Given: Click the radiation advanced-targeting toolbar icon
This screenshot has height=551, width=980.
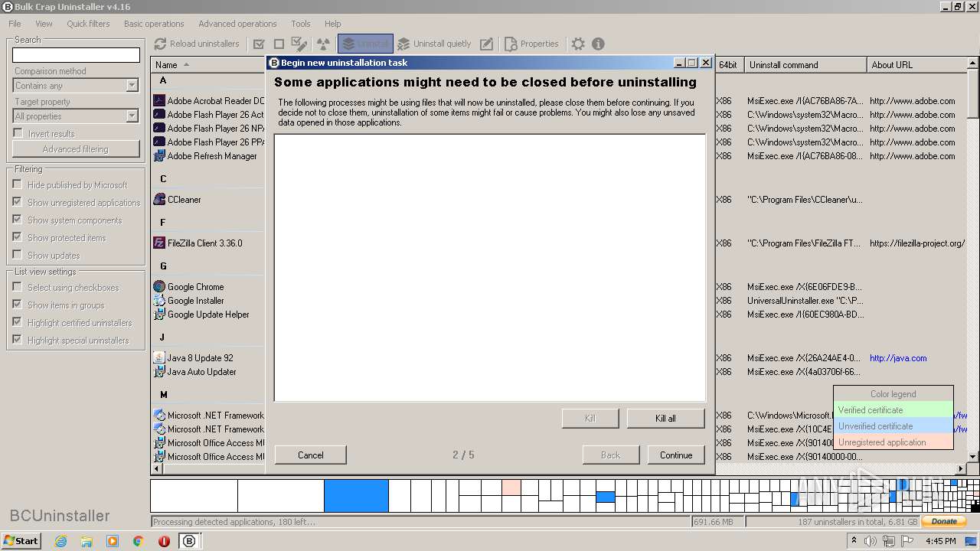Looking at the screenshot, I should click(323, 44).
